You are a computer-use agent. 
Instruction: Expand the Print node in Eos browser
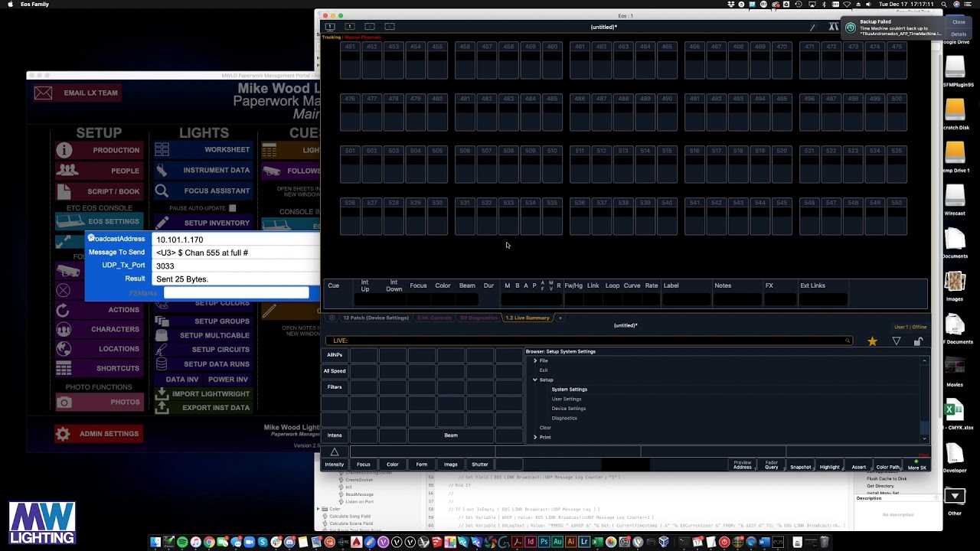[535, 437]
